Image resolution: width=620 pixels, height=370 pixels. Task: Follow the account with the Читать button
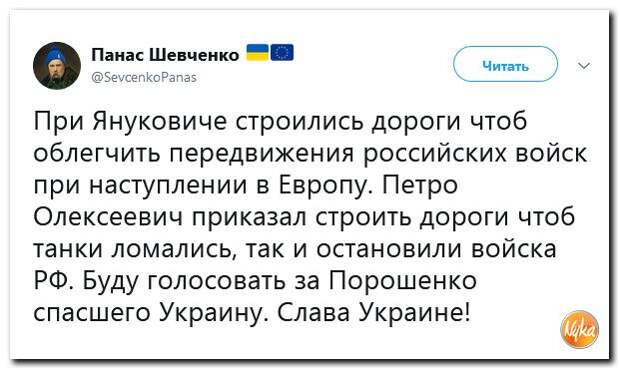[505, 65]
